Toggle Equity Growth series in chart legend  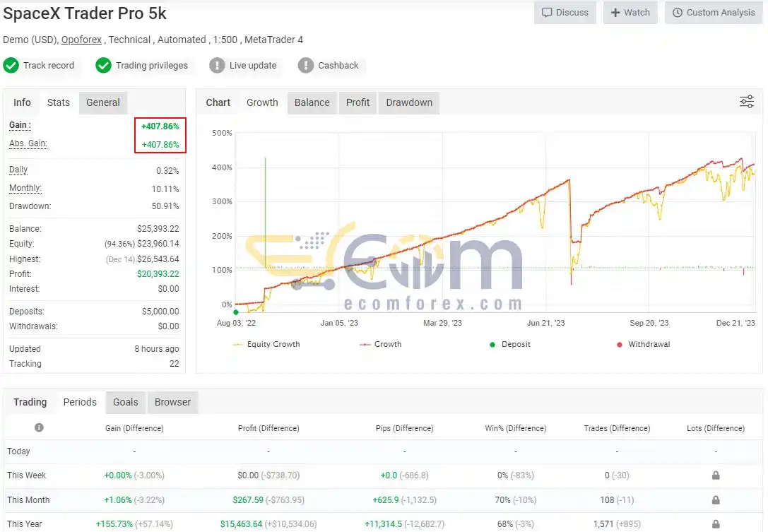266,344
